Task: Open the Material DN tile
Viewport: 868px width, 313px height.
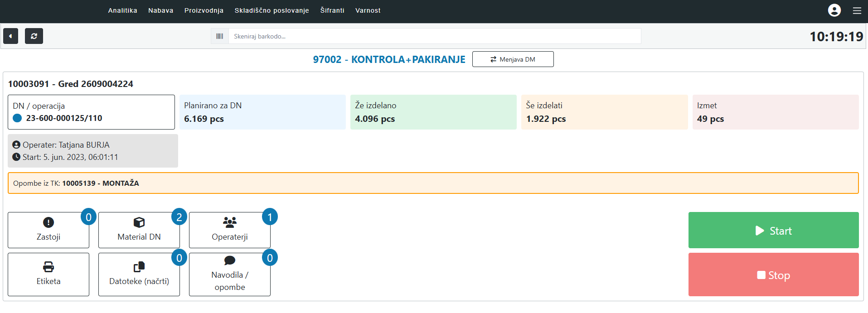Action: pos(139,230)
